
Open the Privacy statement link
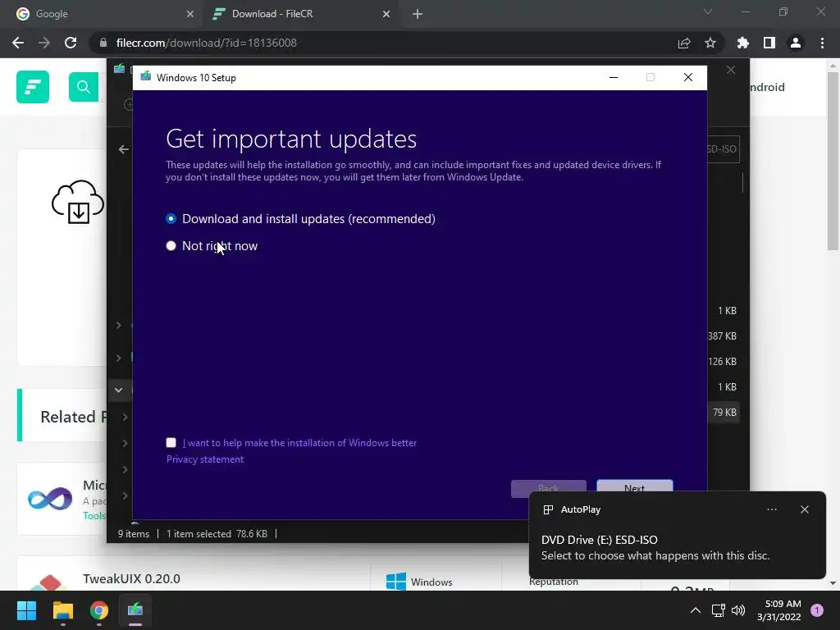[x=204, y=459]
